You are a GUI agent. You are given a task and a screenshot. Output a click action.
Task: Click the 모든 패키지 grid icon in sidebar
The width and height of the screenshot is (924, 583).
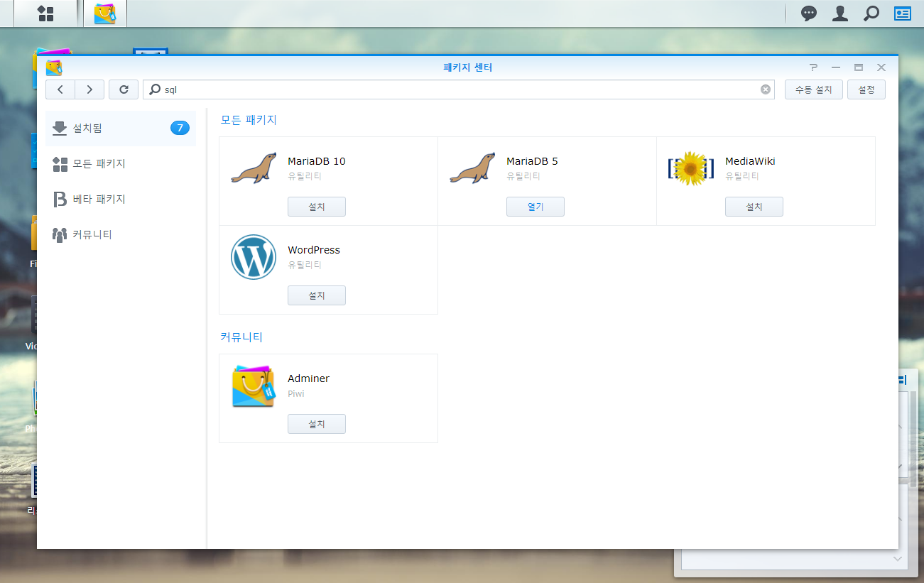(x=60, y=164)
